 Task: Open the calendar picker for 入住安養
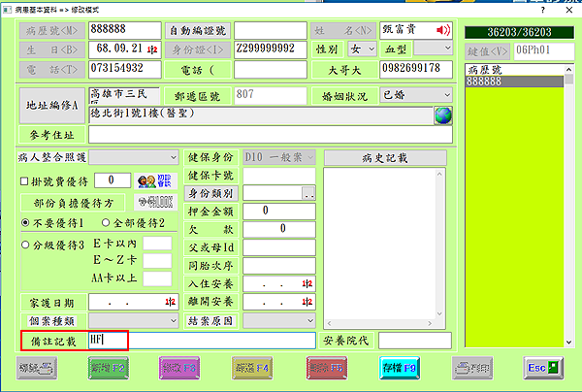(x=307, y=283)
